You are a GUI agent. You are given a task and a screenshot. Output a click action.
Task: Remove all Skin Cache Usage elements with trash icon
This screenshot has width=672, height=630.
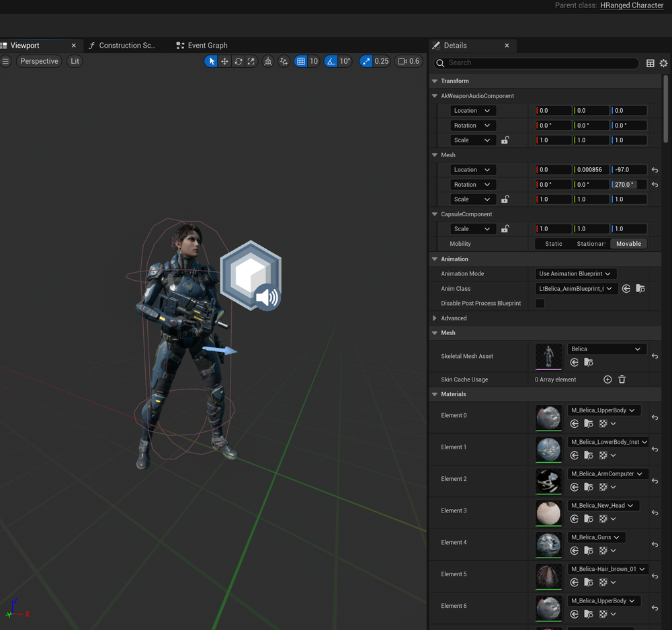tap(622, 379)
